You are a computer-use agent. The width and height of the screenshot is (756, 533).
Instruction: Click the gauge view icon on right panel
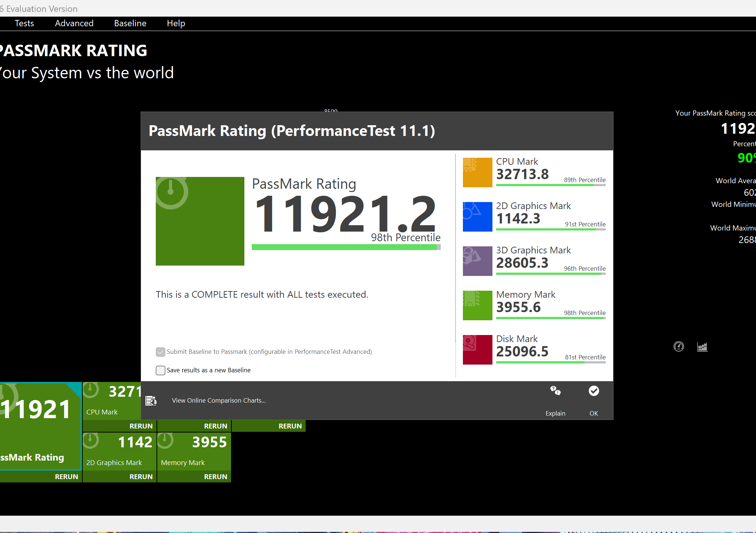(678, 346)
